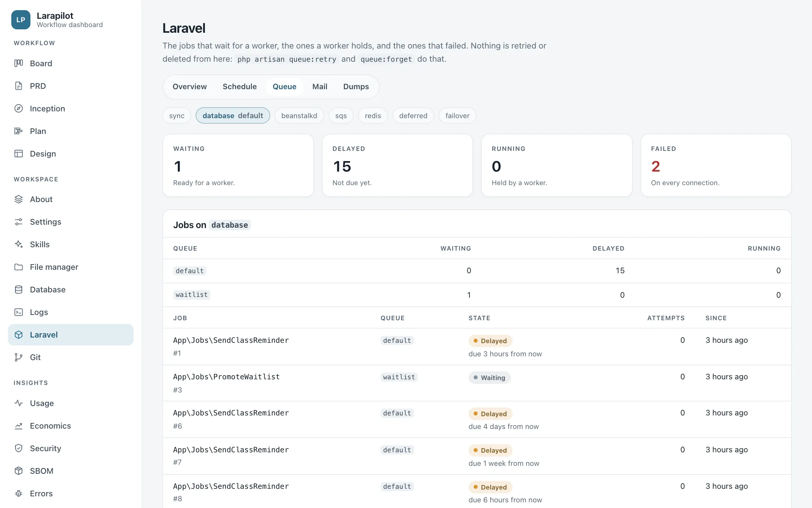This screenshot has height=508, width=812.
Task: Open the Dumps tab
Action: pyautogui.click(x=356, y=87)
